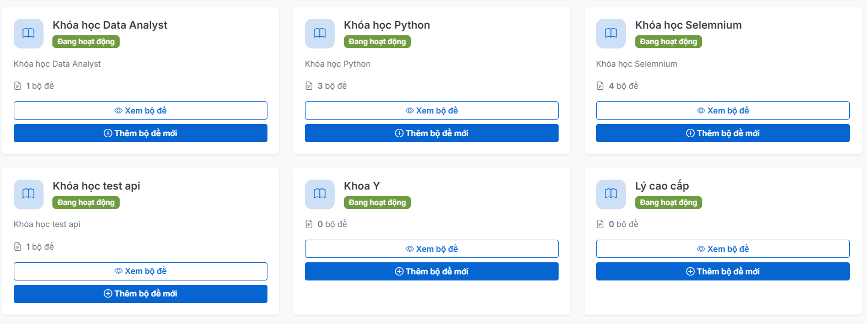
Task: Click 'Thêm bộ đề mới' for Khóa học Python
Action: tap(432, 133)
